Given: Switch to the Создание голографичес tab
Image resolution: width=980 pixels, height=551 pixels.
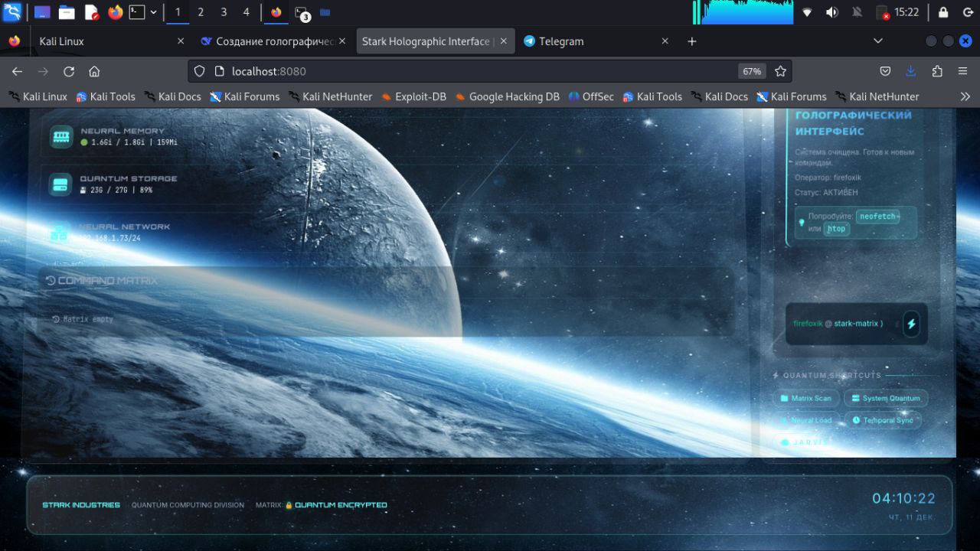Looking at the screenshot, I should pos(273,41).
